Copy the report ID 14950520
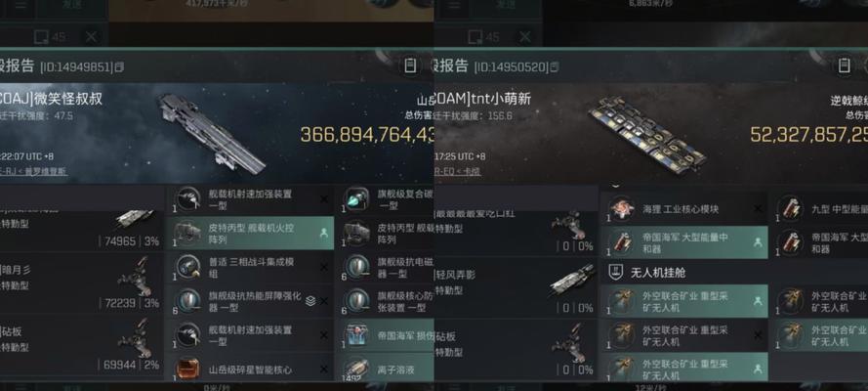Viewport: 868px width, 391px height. tap(555, 67)
